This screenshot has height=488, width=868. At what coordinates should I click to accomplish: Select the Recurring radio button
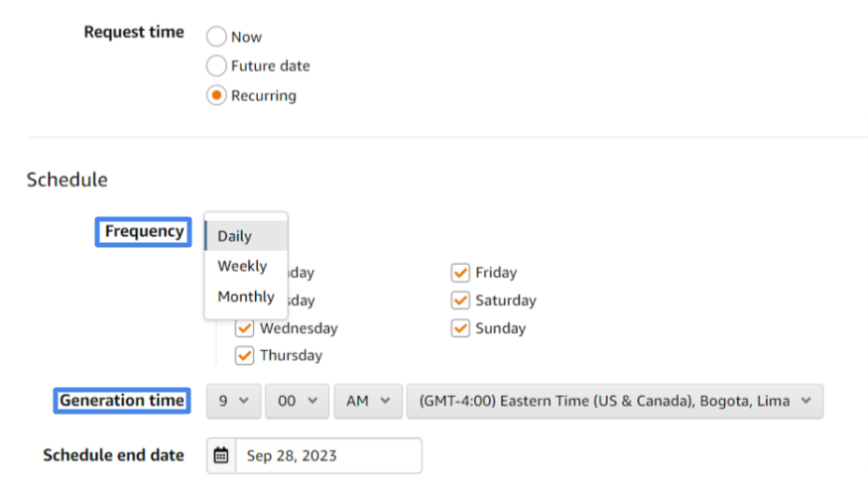(x=216, y=95)
